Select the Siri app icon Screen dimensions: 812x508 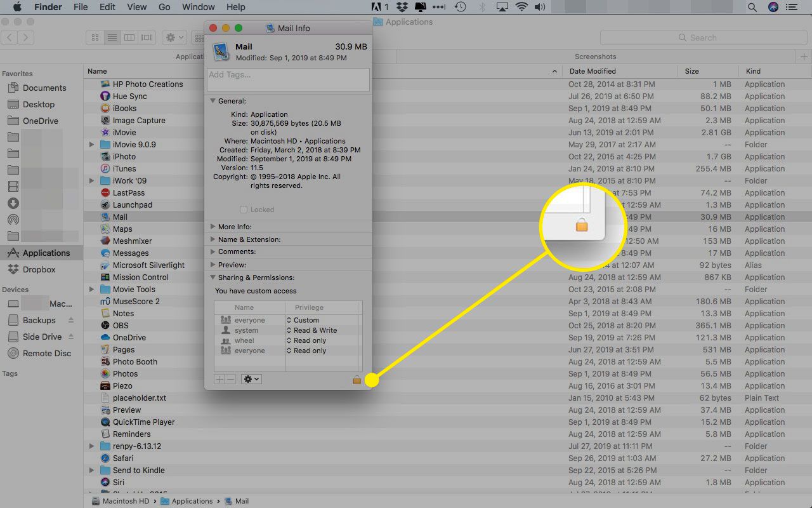tap(105, 483)
